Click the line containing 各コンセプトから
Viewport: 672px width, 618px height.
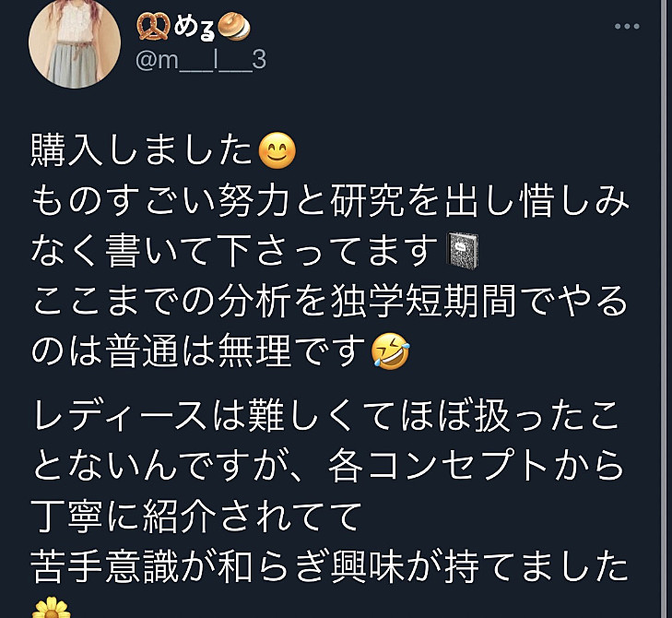(x=329, y=466)
